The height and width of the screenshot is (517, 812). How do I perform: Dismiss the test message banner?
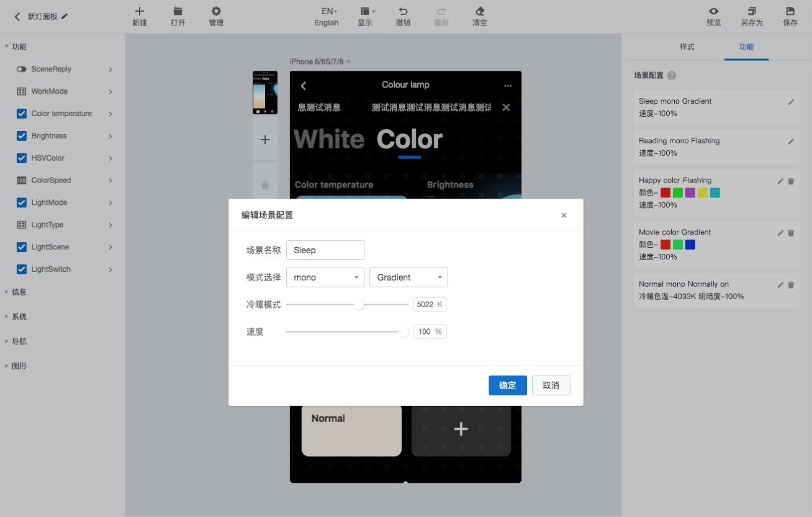[506, 107]
